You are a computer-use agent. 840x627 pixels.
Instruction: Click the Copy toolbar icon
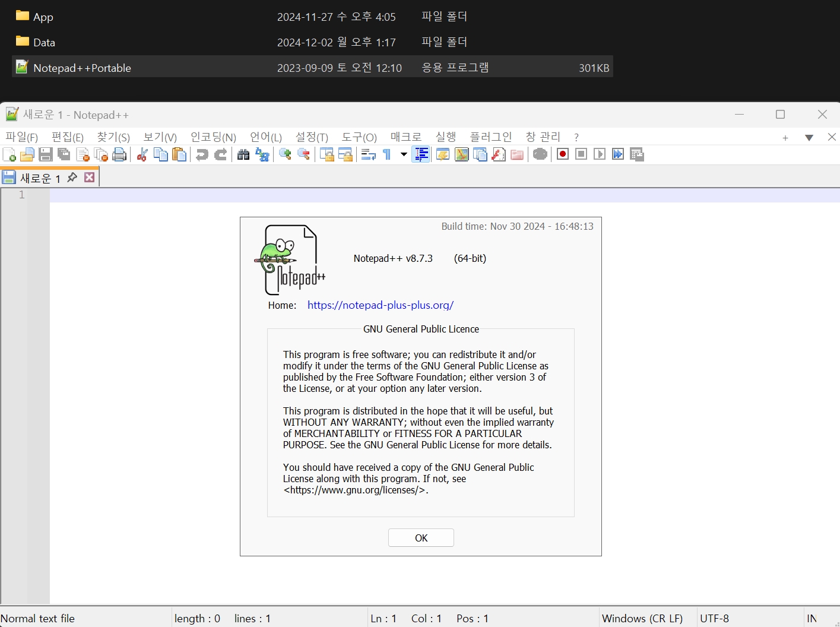point(161,155)
